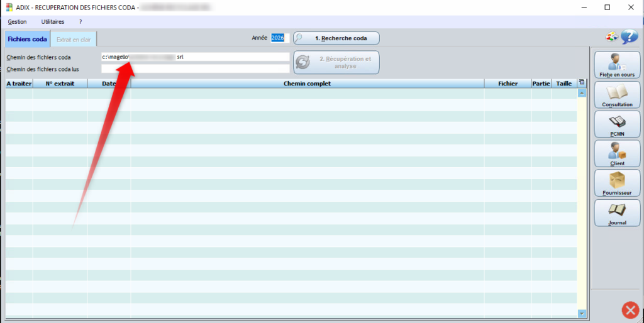Open the Gestion menu
This screenshot has width=644, height=323.
pyautogui.click(x=17, y=21)
